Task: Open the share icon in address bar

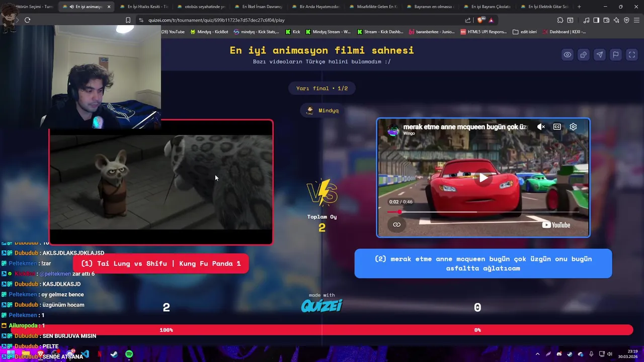Action: [468, 20]
